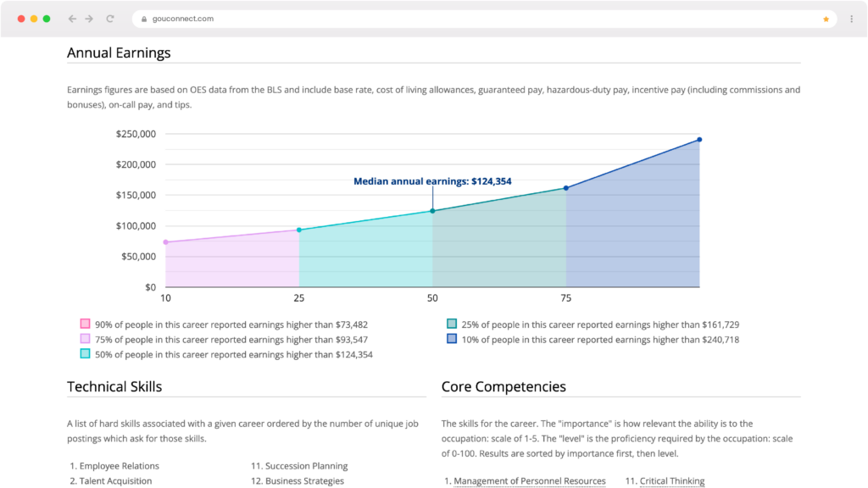Click legend text about 10% of people

(600, 340)
